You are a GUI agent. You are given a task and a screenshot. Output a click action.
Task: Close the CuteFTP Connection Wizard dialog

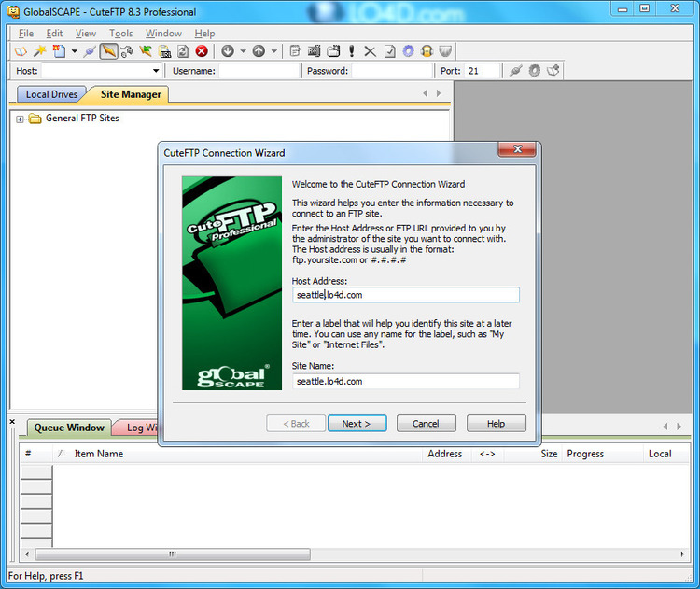click(x=517, y=149)
